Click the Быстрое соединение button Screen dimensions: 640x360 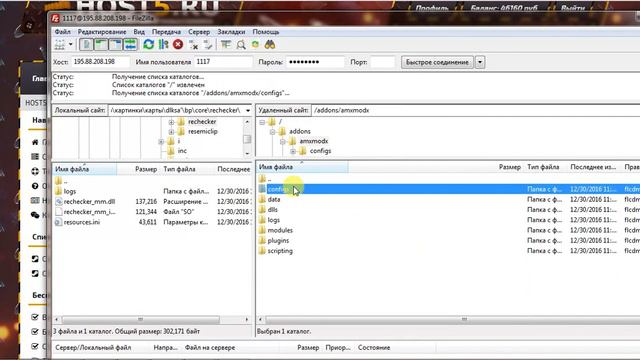click(x=437, y=62)
